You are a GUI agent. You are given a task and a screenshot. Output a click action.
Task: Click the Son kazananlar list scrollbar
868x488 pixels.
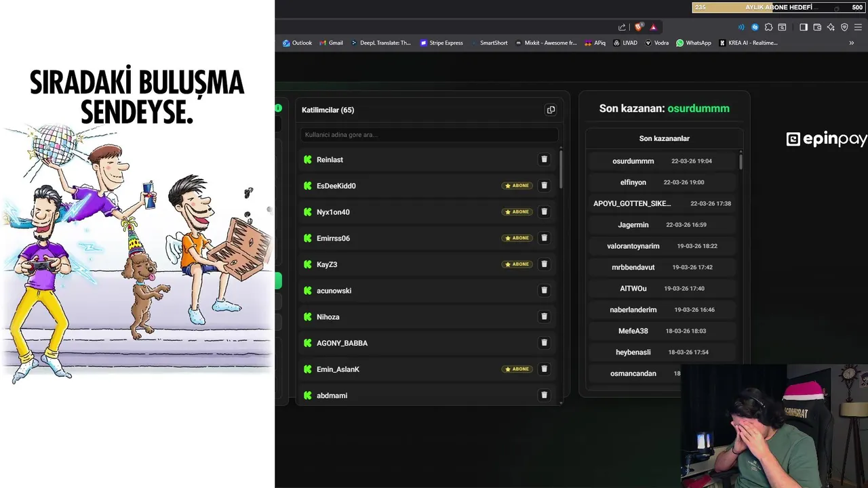coord(741,161)
